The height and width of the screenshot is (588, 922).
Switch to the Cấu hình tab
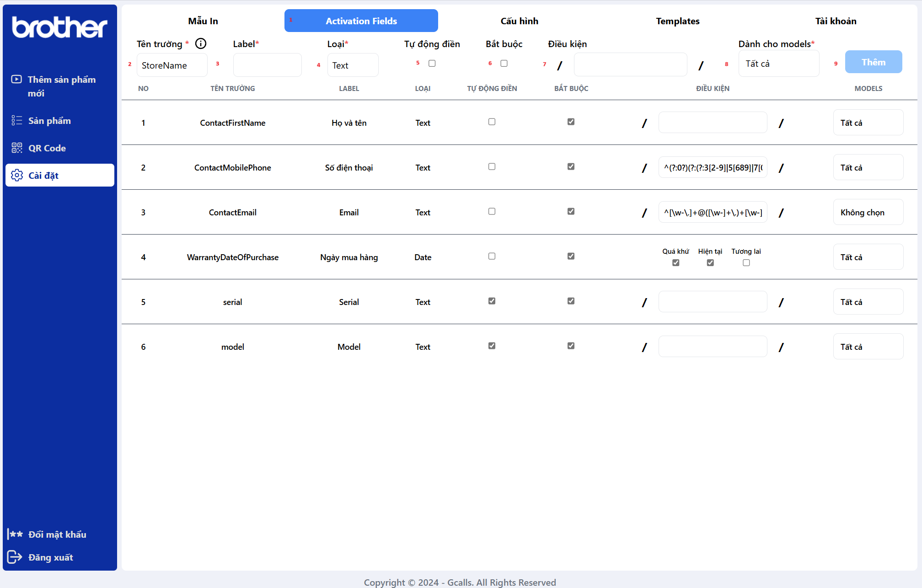[519, 21]
